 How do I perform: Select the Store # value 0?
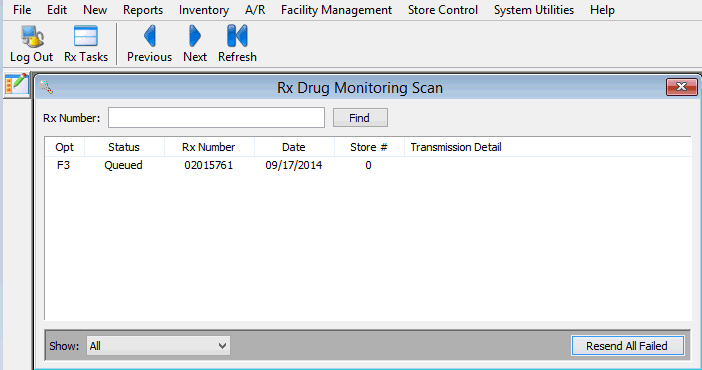[368, 165]
